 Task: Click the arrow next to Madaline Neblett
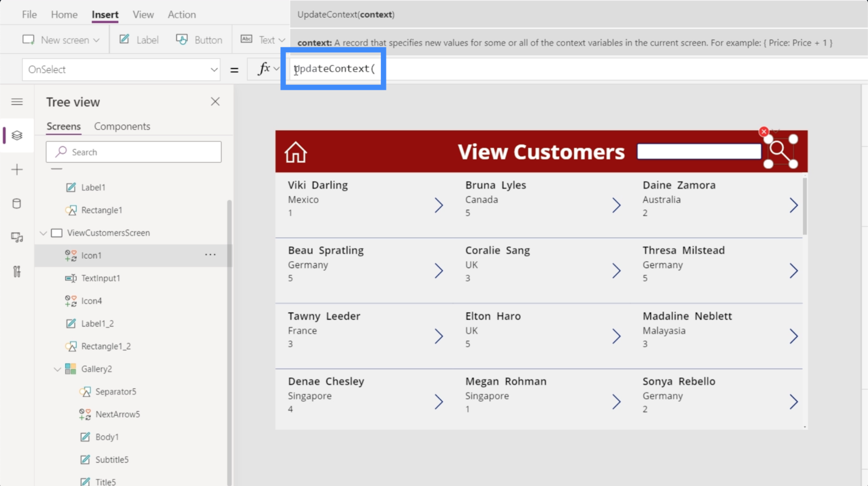[x=794, y=337]
